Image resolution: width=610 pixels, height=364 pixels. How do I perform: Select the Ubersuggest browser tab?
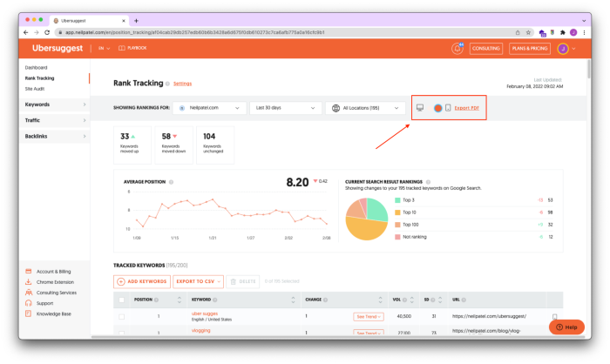point(89,21)
